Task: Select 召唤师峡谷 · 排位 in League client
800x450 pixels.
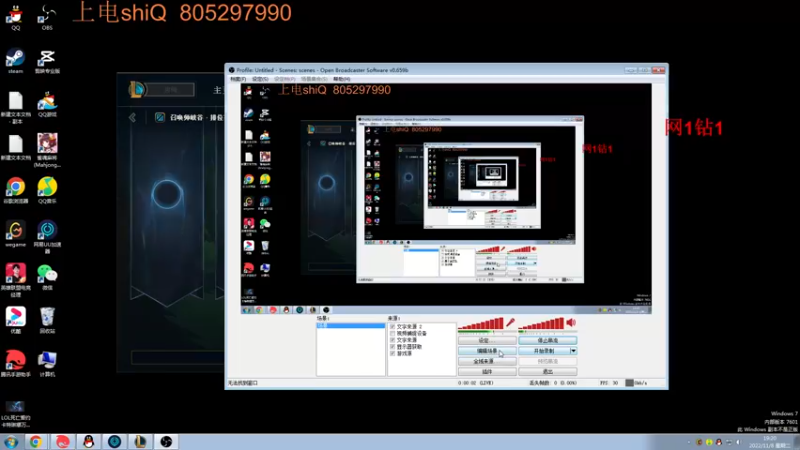Action: point(196,117)
